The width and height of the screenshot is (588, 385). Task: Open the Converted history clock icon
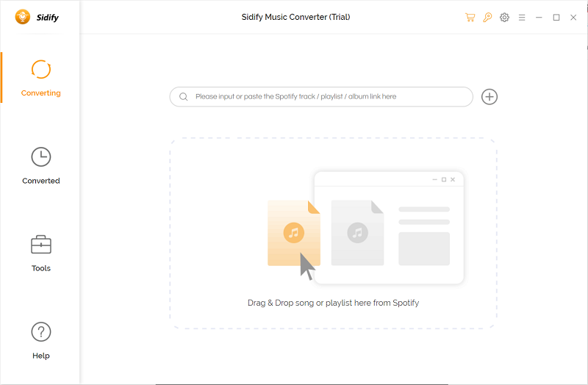coord(41,156)
